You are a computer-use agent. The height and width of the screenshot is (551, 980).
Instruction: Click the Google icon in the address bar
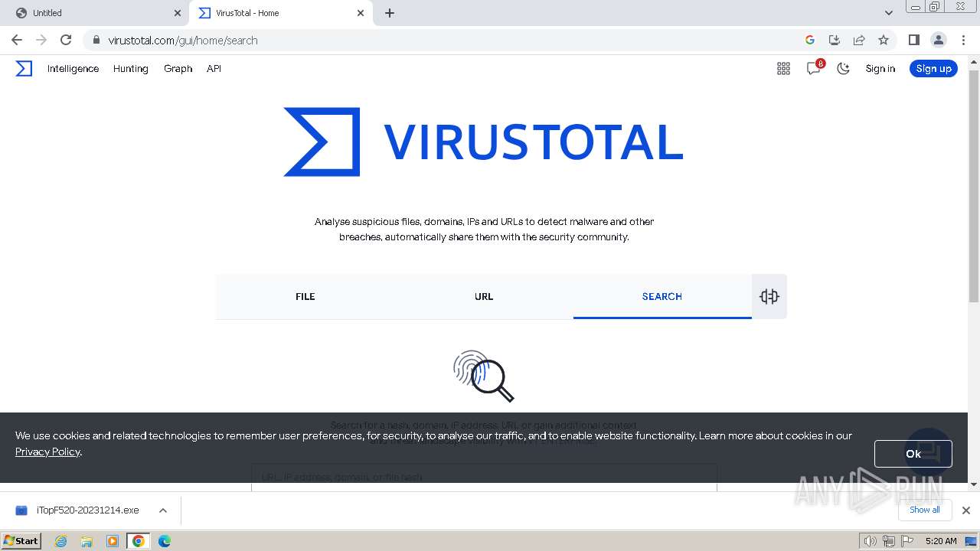click(x=810, y=40)
